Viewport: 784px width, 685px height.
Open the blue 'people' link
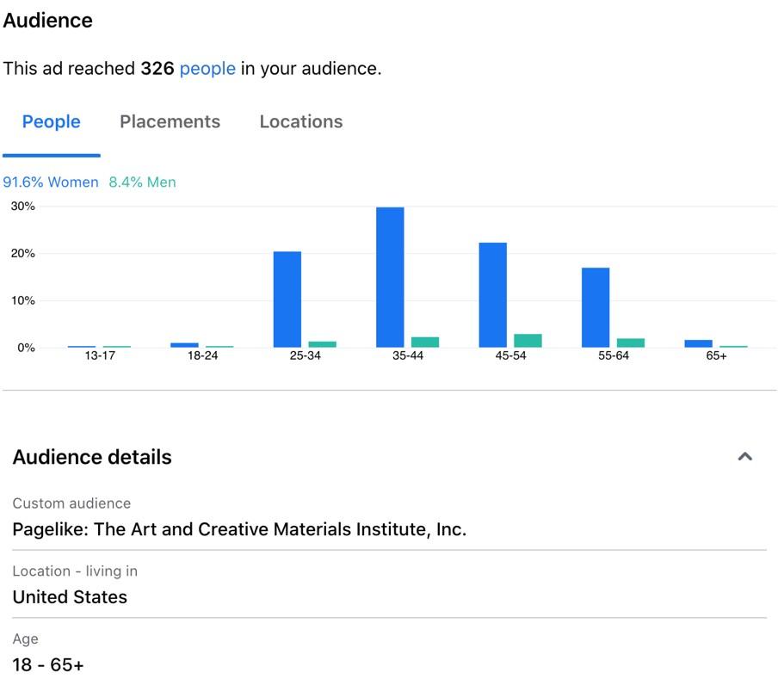207,69
